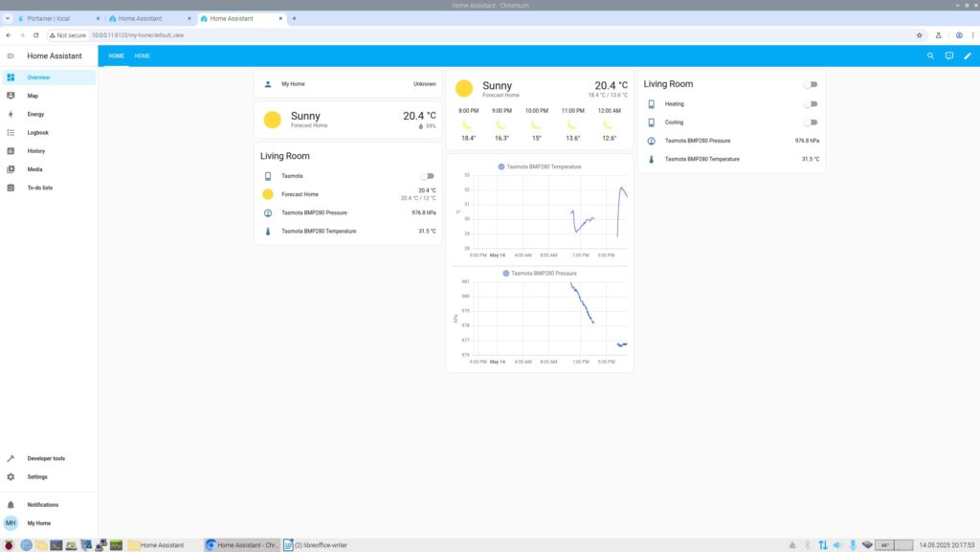This screenshot has width=980, height=552.
Task: Open the Raspberry Pi application menu
Action: (x=9, y=545)
